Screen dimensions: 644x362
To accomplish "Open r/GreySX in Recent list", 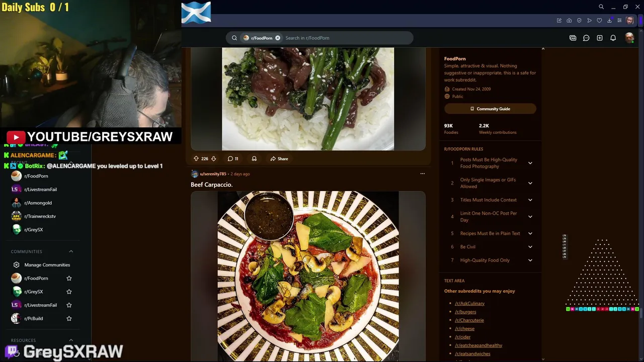I will (x=33, y=229).
